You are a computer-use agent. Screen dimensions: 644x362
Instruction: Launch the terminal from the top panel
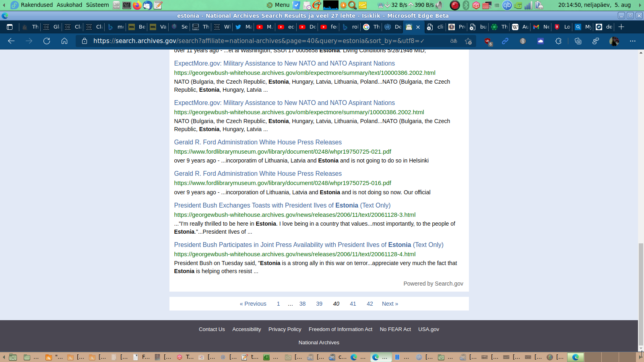127,5
